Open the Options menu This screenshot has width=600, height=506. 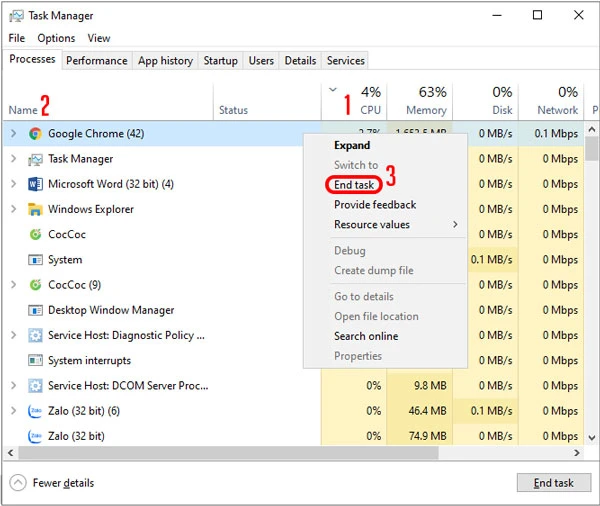click(x=56, y=38)
